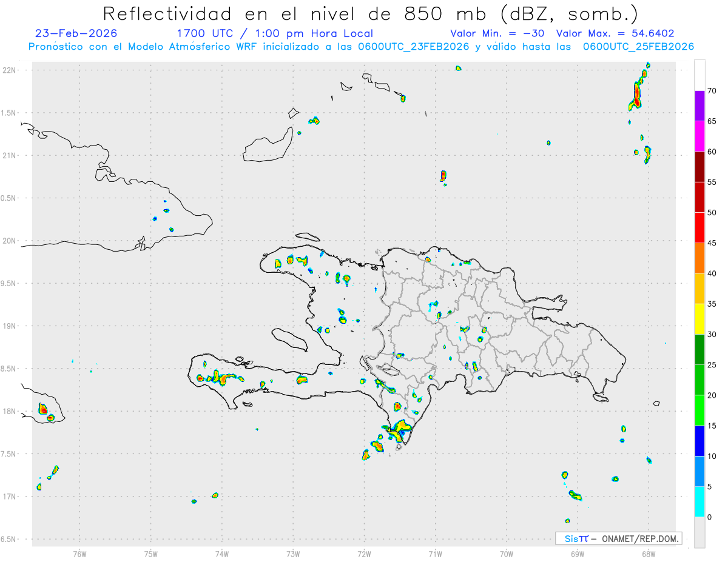Image resolution: width=728 pixels, height=562 pixels.
Task: Click the "69W" longitude label
Action: coord(578,554)
